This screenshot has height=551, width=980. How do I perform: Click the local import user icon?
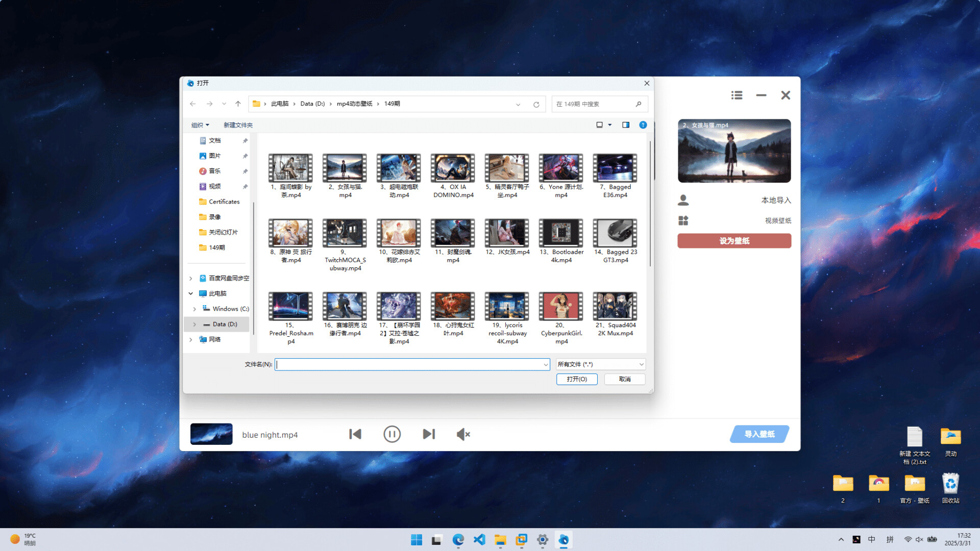[683, 200]
